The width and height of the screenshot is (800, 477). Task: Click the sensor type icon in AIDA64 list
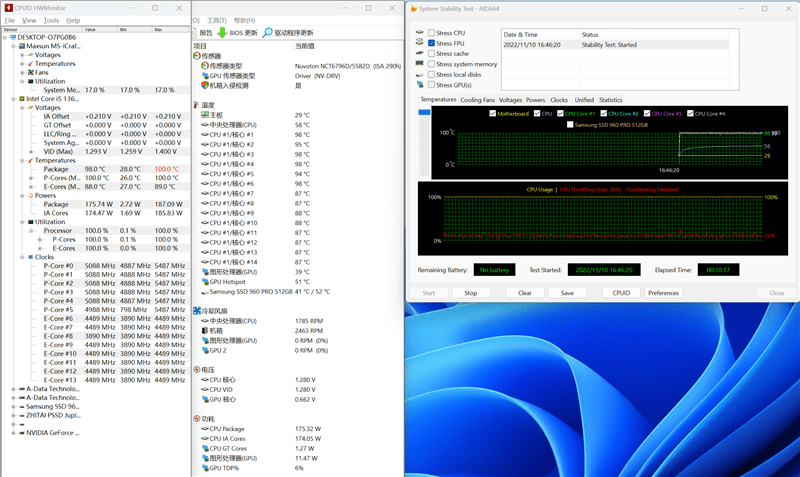[205, 66]
